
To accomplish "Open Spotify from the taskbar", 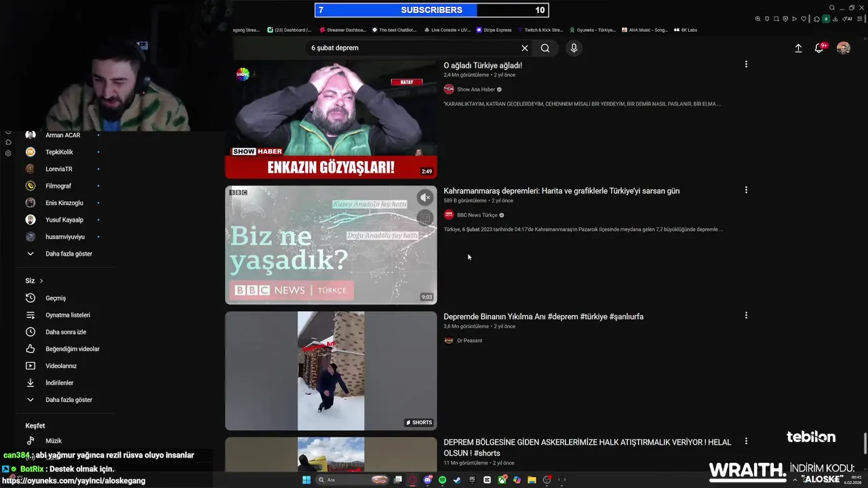I will (442, 480).
